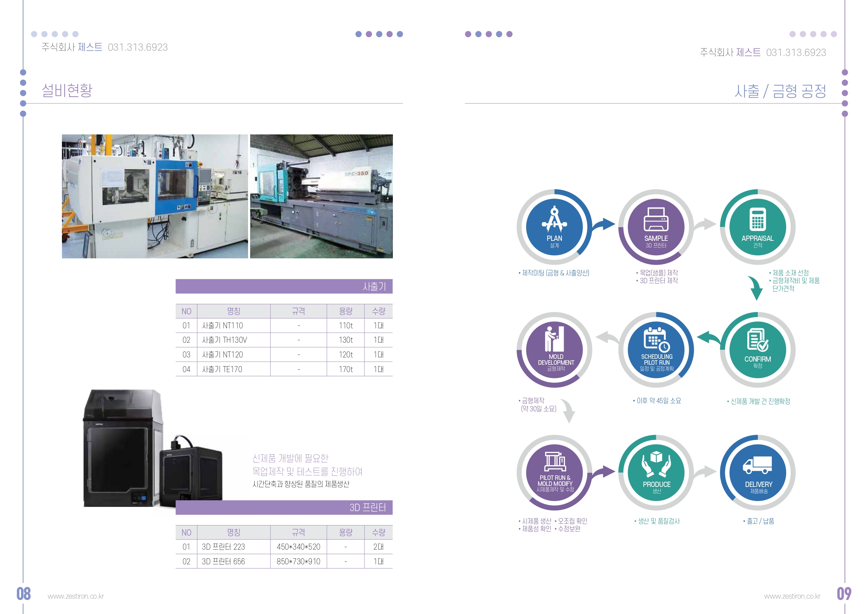Click the SPE-350 injection machine photo
Screen dimensions: 868x614
pos(321,196)
